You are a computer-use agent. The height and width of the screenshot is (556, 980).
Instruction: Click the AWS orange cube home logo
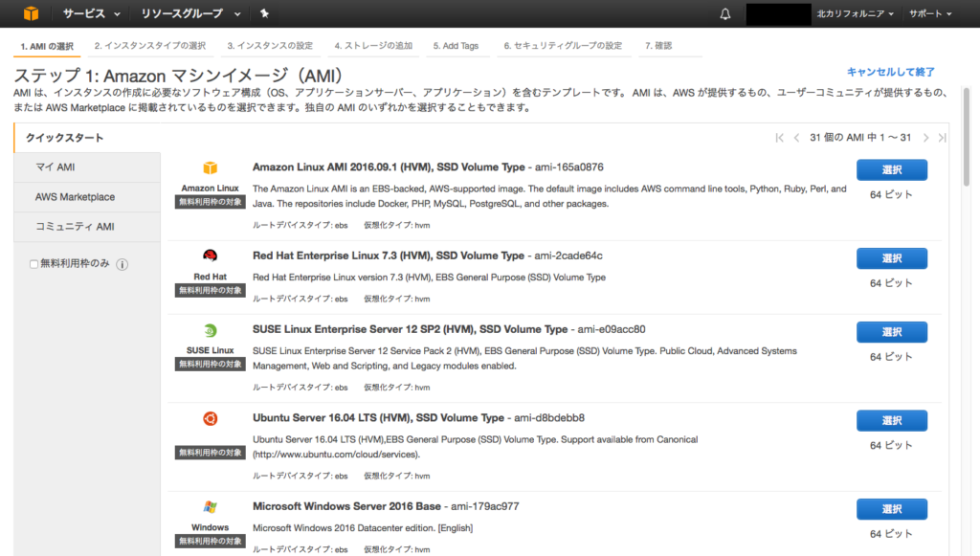click(31, 13)
